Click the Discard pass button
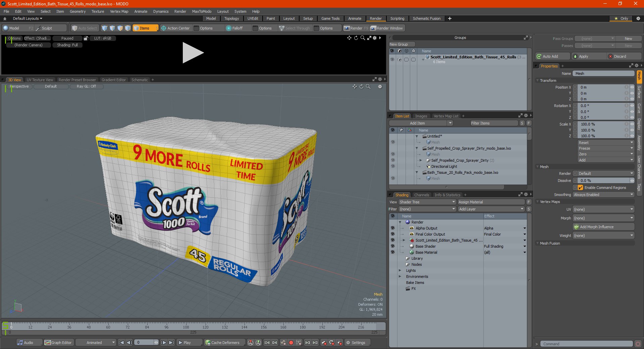 click(x=624, y=56)
